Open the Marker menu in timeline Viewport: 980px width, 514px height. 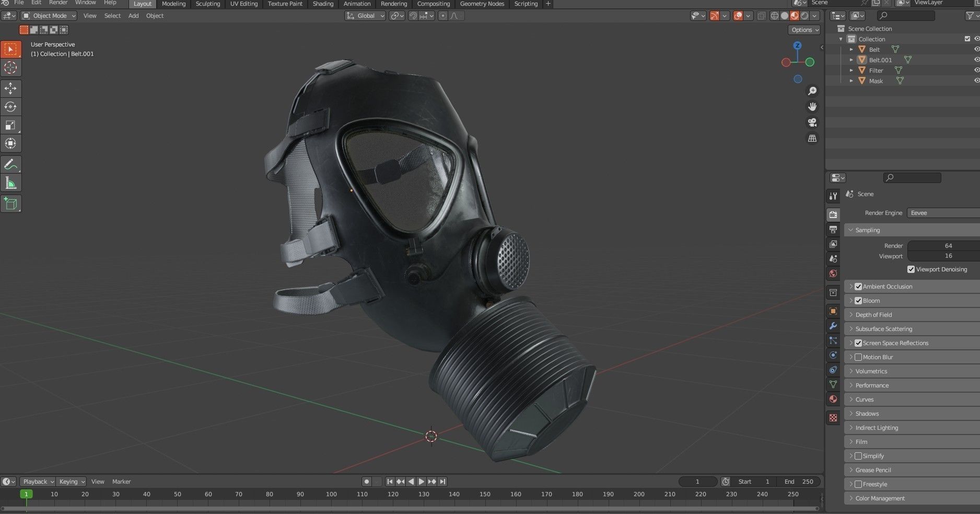122,482
